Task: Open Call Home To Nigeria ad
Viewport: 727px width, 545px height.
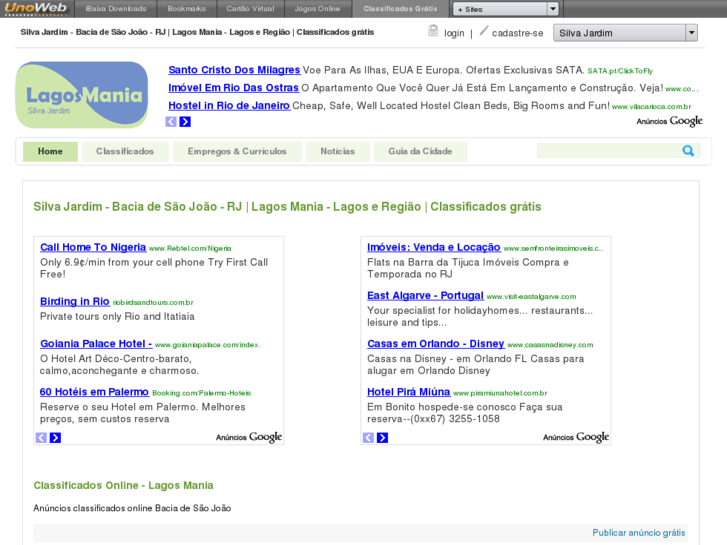Action: [x=93, y=247]
